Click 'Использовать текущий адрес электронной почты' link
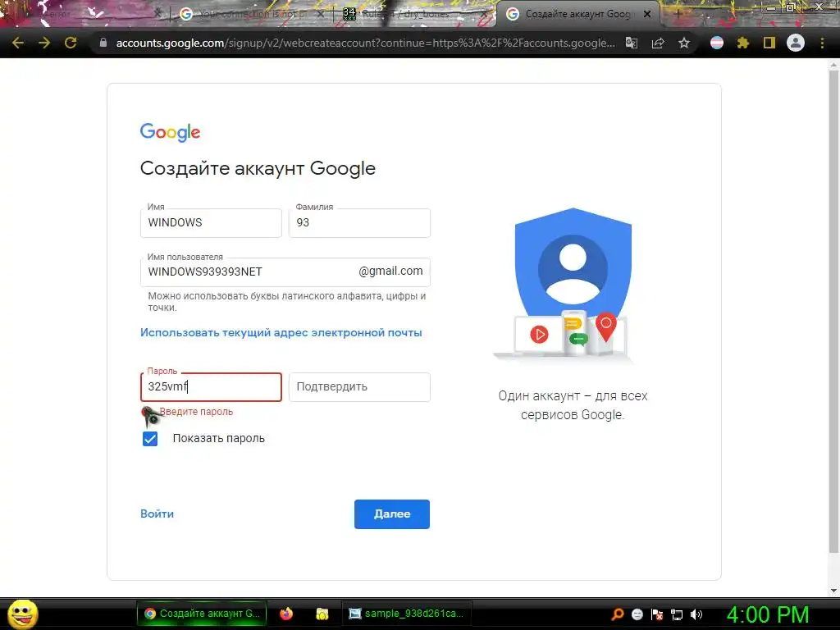Viewport: 840px width, 630px height. tap(281, 333)
